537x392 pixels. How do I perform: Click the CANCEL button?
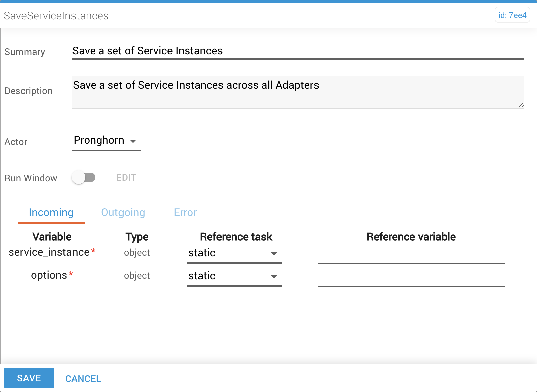(x=83, y=379)
